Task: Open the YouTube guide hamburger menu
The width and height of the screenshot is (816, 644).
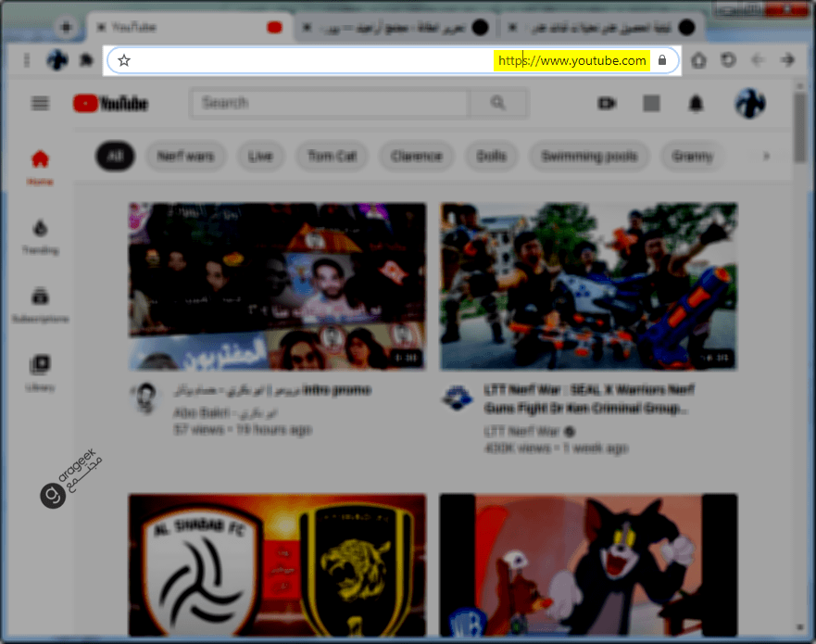Action: [x=40, y=103]
